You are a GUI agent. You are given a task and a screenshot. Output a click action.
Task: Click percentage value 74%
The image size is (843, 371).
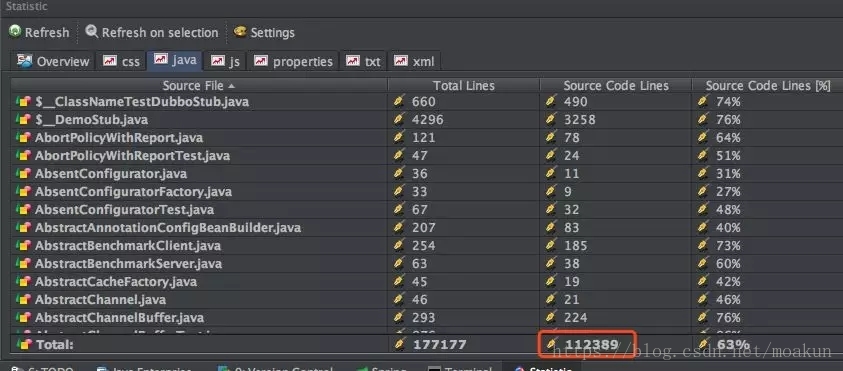[x=728, y=102]
